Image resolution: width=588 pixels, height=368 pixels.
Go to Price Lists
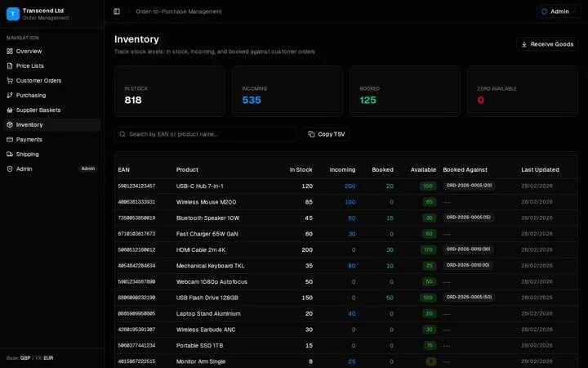tap(51, 65)
